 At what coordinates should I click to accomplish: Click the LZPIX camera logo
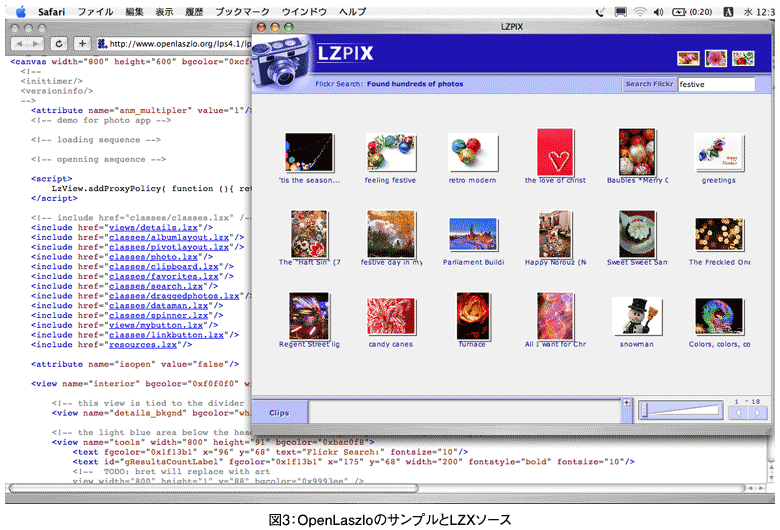281,63
